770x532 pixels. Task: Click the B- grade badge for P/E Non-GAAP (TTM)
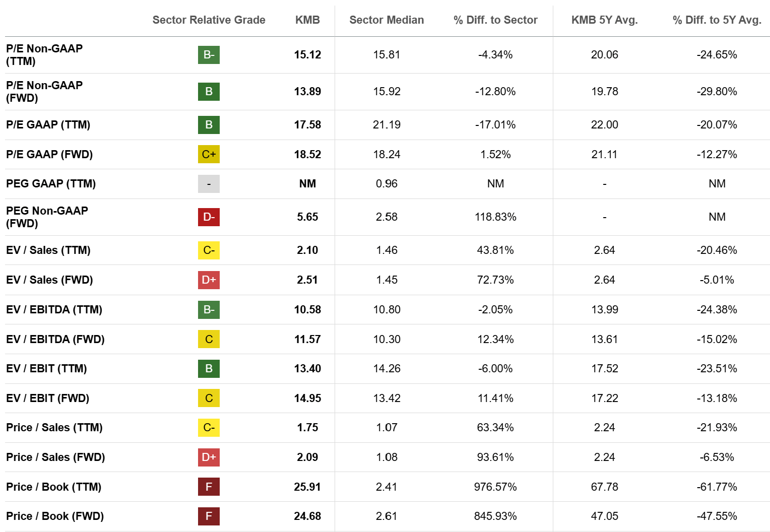tap(209, 55)
